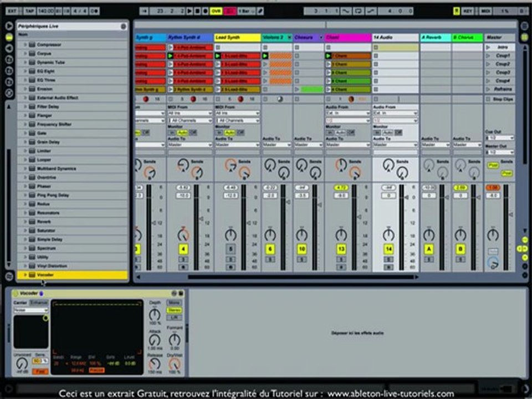Select the Chant track header
The height and width of the screenshot is (399, 532).
point(348,37)
